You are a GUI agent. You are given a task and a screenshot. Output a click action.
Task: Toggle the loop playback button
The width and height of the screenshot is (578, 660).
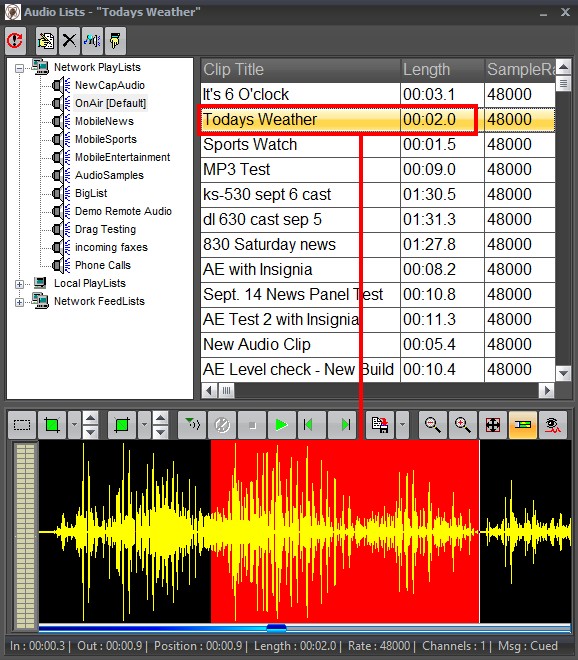tap(222, 425)
